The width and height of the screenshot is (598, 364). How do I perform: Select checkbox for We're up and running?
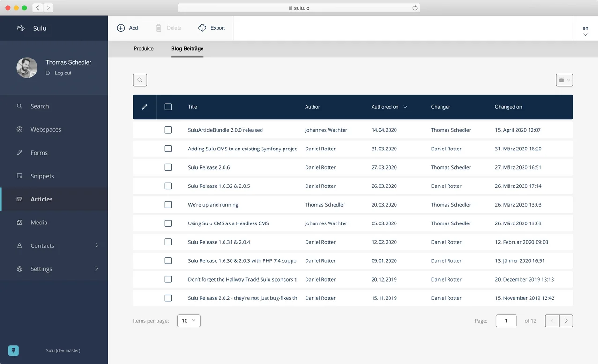168,205
